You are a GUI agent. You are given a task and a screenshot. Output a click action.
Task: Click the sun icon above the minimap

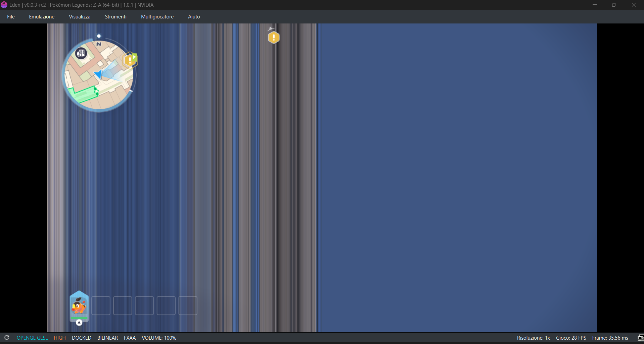99,36
